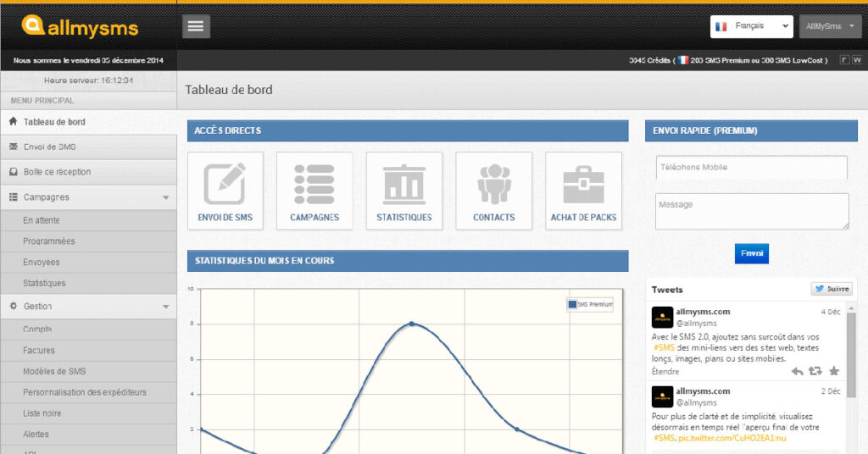Collapse the Gestion sidebar section

coord(165,307)
